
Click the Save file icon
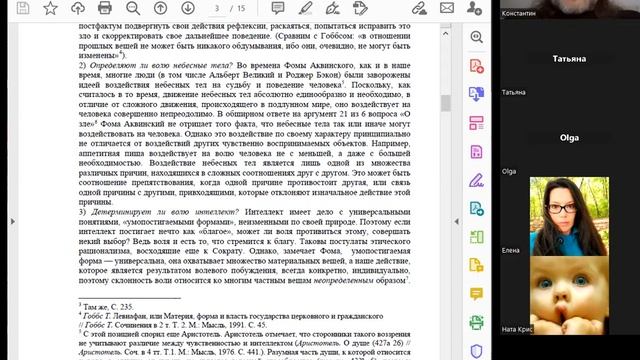[x=23, y=8]
